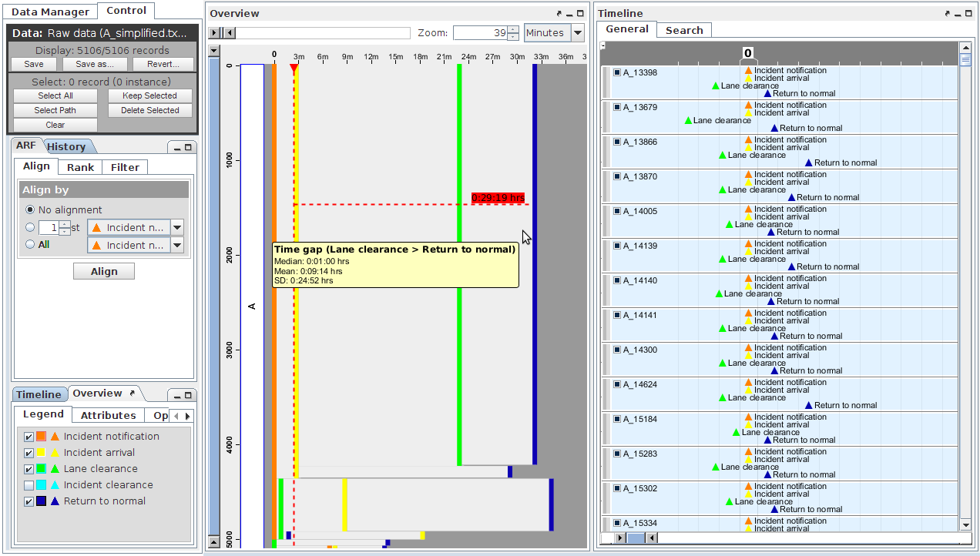Click the left arrow on the Overview slider
The width and height of the screenshot is (980, 556).
pos(229,33)
